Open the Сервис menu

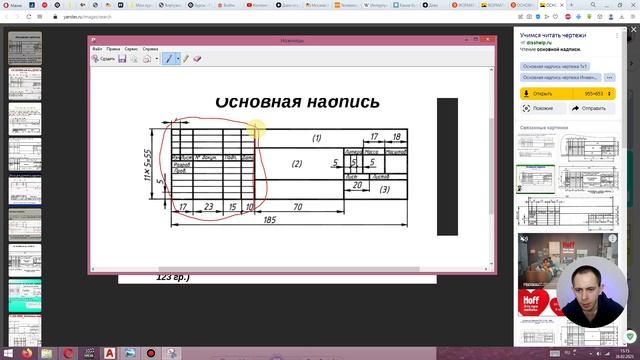[x=131, y=49]
